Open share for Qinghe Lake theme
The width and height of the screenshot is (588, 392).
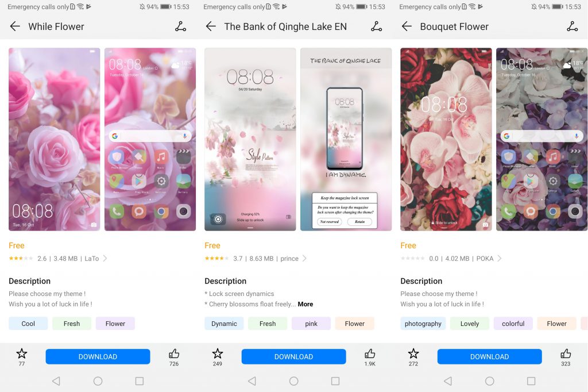coord(376,26)
